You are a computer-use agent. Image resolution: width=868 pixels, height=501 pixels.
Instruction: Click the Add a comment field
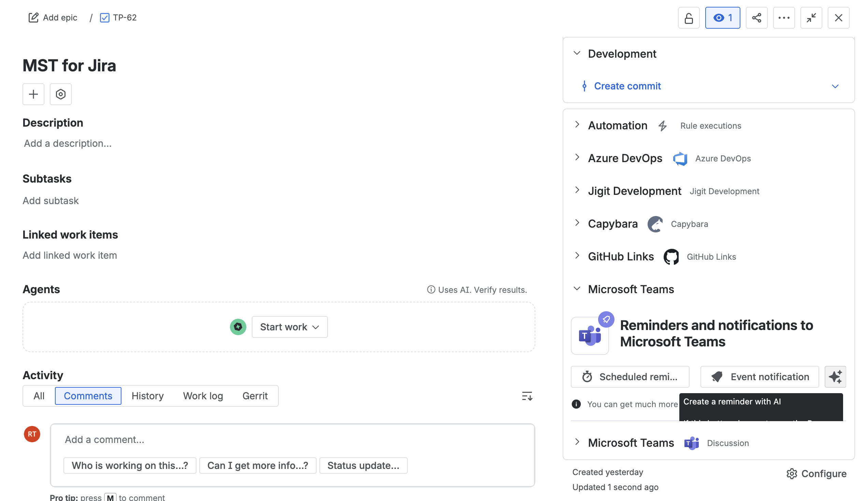pos(292,440)
